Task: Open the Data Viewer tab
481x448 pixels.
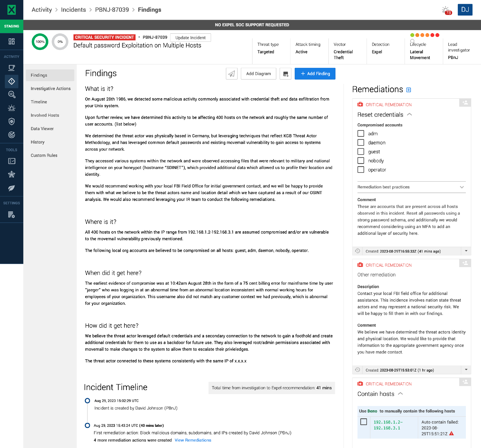Action: click(50, 129)
